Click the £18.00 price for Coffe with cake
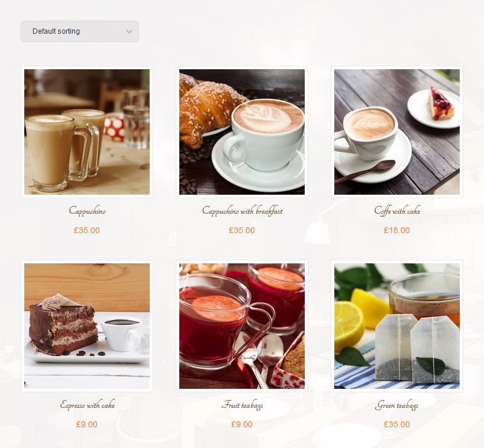 point(396,230)
